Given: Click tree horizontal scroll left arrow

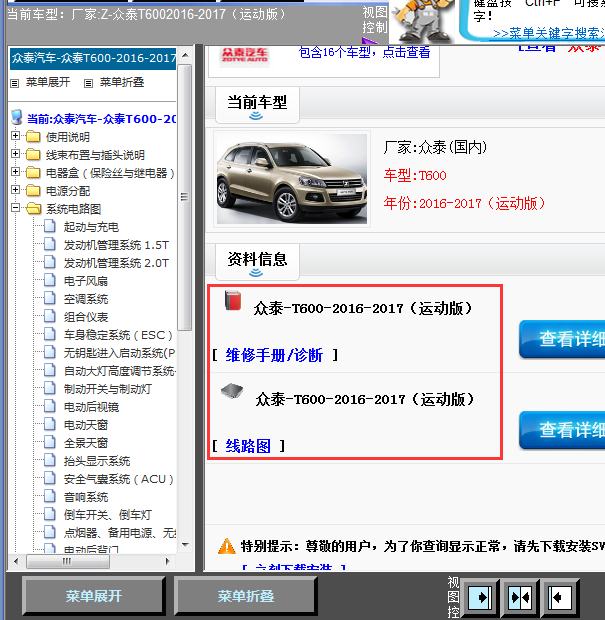Looking at the screenshot, I should [x=16, y=561].
